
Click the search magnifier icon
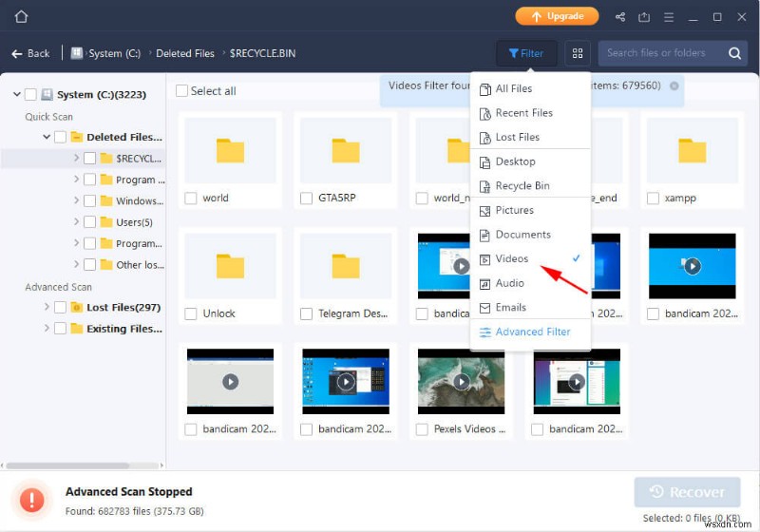coord(734,53)
